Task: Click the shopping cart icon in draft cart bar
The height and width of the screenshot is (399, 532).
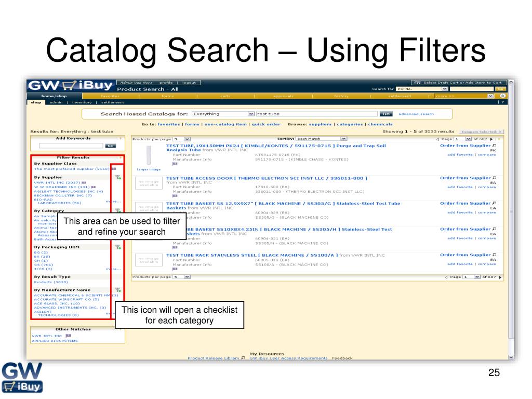Action: pos(417,83)
